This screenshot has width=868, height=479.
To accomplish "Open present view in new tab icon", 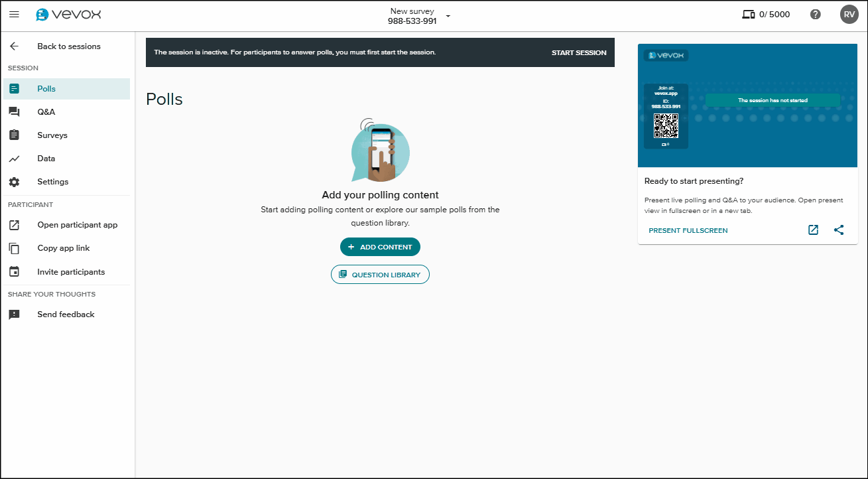I will 813,230.
